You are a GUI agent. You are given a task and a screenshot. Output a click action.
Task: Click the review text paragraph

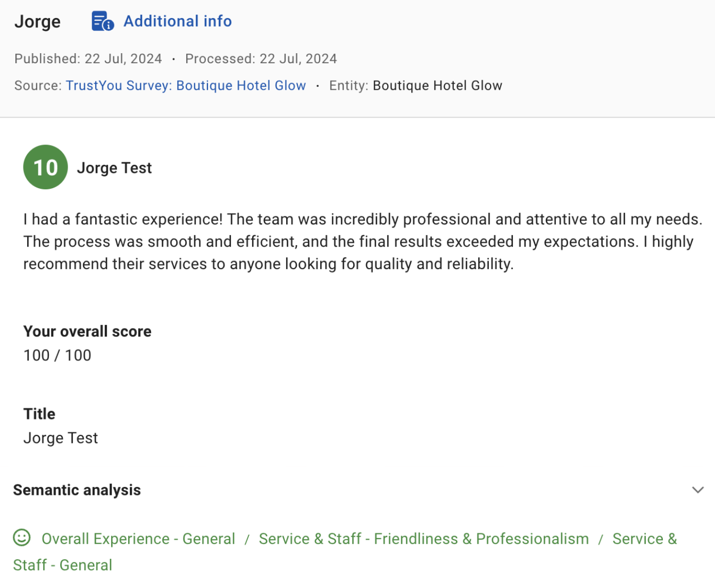(x=363, y=241)
